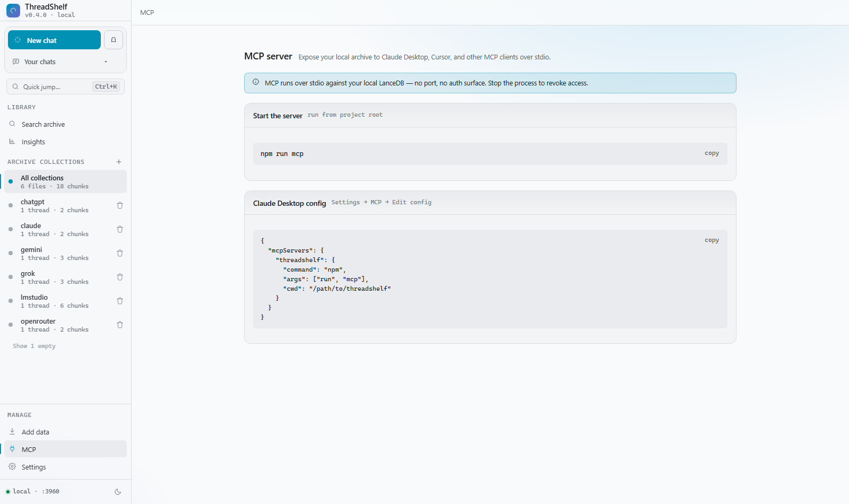
Task: Delete the gemini collection
Action: tap(120, 253)
